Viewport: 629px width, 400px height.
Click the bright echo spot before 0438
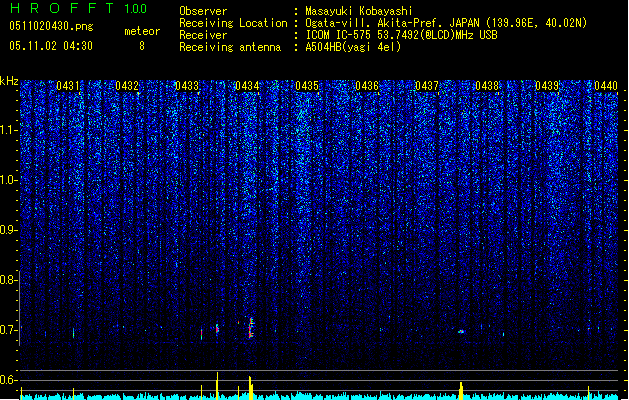[x=461, y=331]
